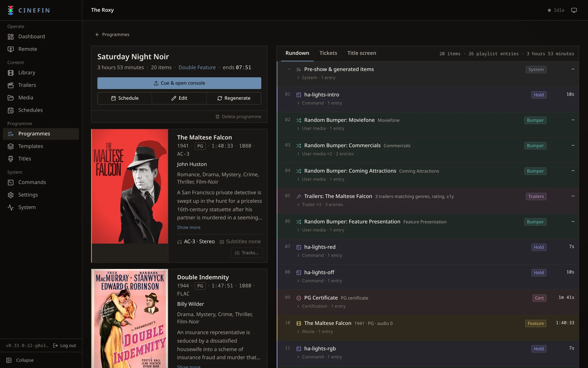Click the Hold badge on ha-lights-rgb

[x=539, y=349]
